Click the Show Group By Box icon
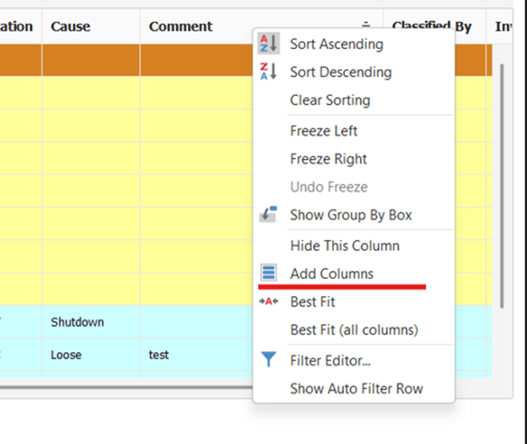 (268, 214)
